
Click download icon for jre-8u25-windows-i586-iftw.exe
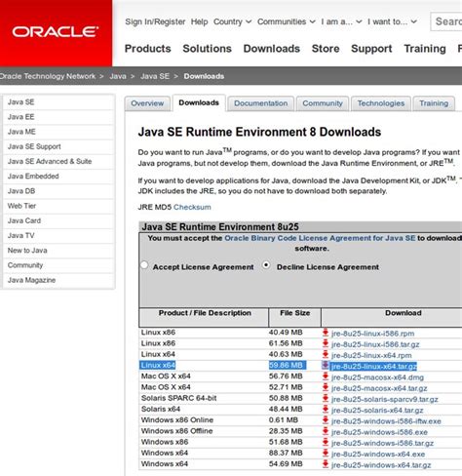click(326, 420)
